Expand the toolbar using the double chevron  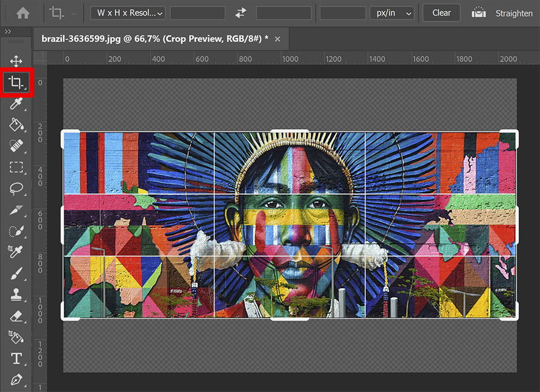tap(8, 31)
